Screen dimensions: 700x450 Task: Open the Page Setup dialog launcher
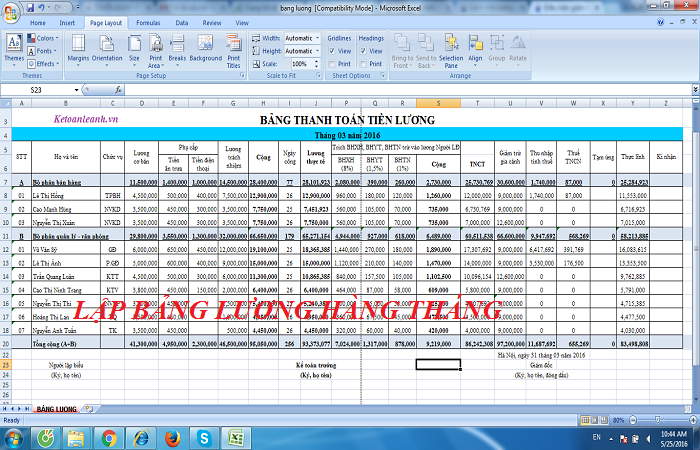(x=242, y=76)
